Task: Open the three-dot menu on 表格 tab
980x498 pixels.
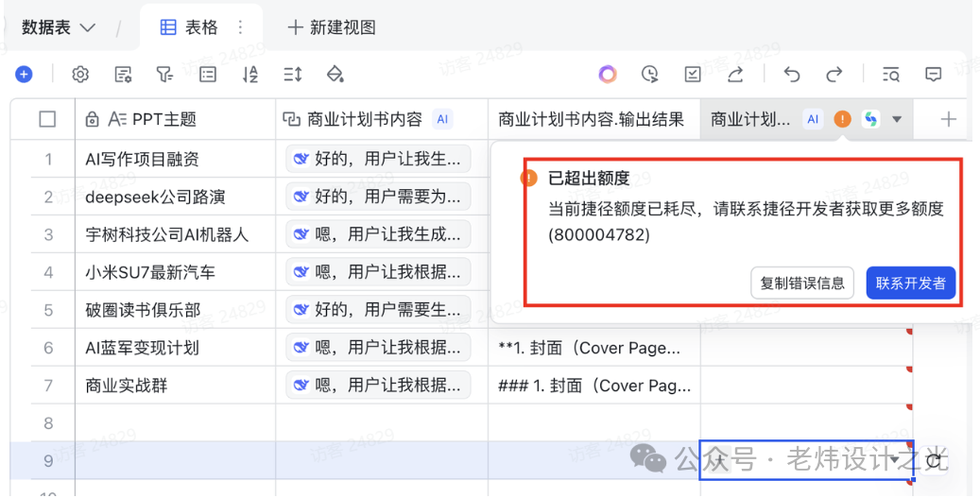Action: coord(241,26)
